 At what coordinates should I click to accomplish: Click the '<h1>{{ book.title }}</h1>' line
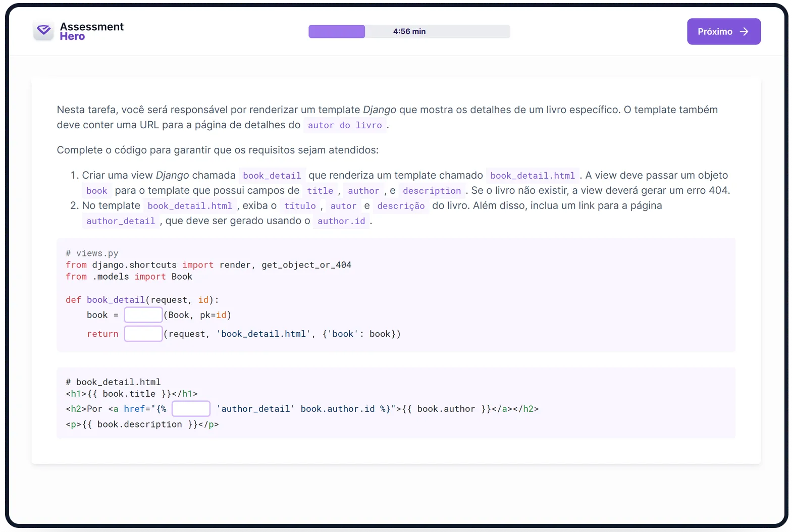pyautogui.click(x=132, y=394)
